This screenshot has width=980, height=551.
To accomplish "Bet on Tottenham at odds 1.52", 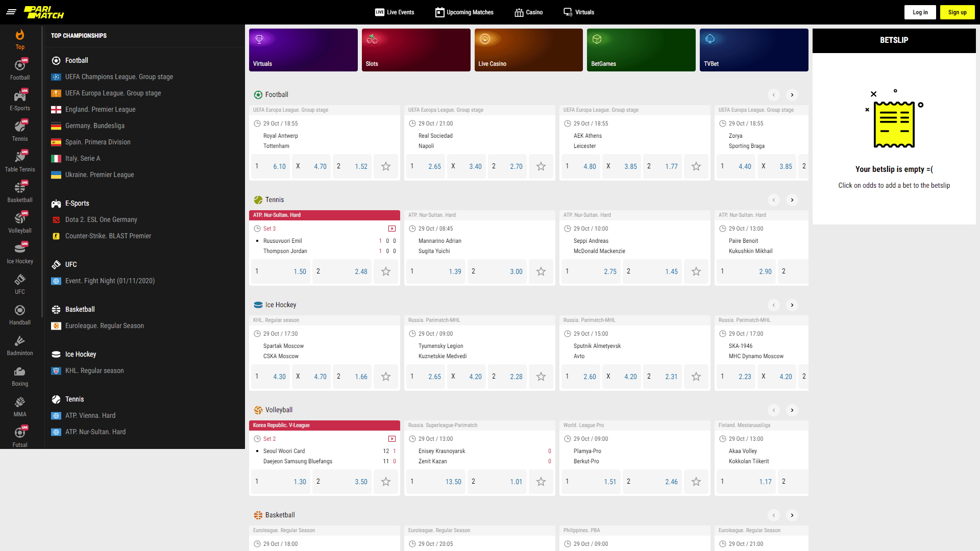I will (352, 166).
